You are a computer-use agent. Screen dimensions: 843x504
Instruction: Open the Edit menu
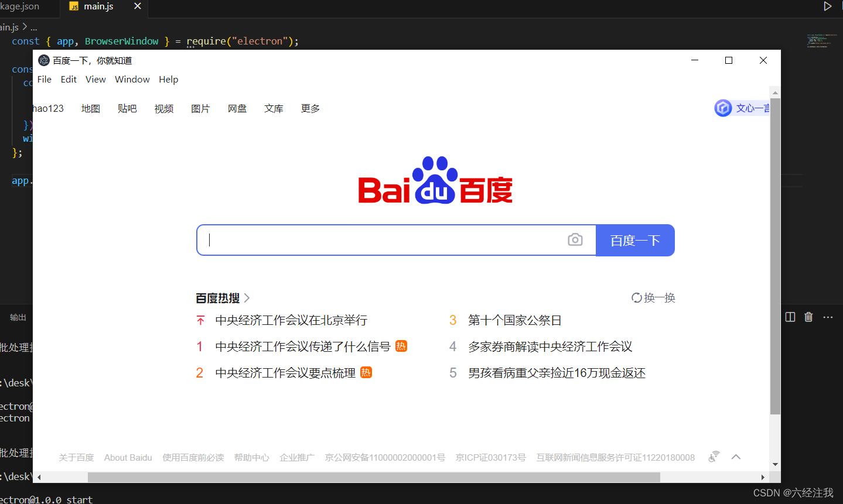pyautogui.click(x=69, y=80)
